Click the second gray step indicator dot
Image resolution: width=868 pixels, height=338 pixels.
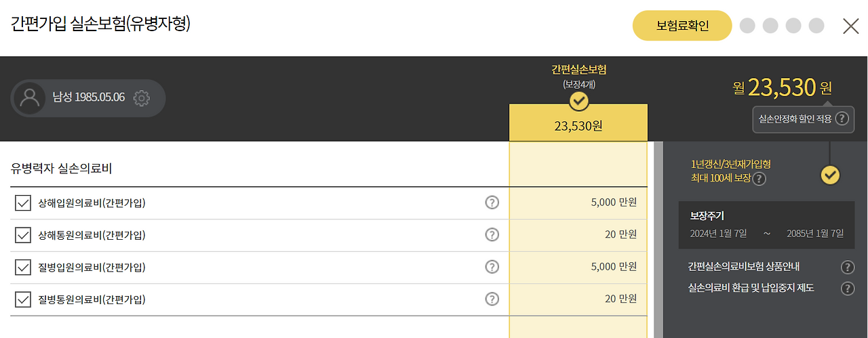point(770,26)
